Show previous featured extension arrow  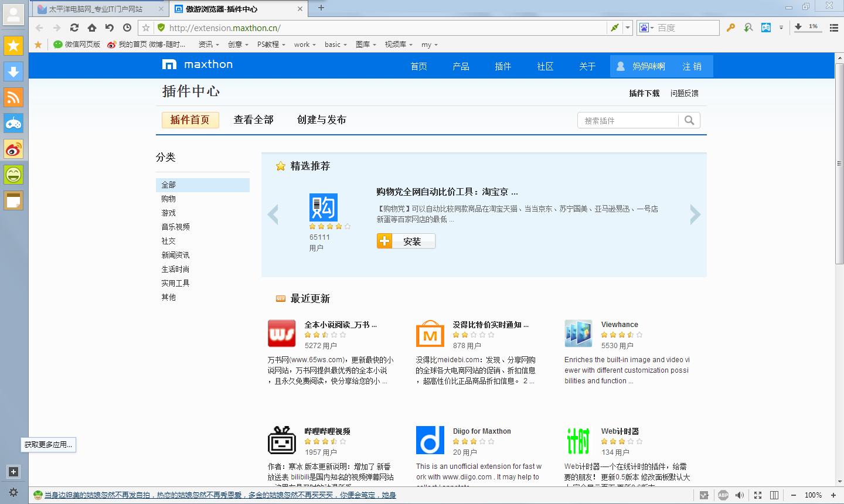[x=273, y=214]
